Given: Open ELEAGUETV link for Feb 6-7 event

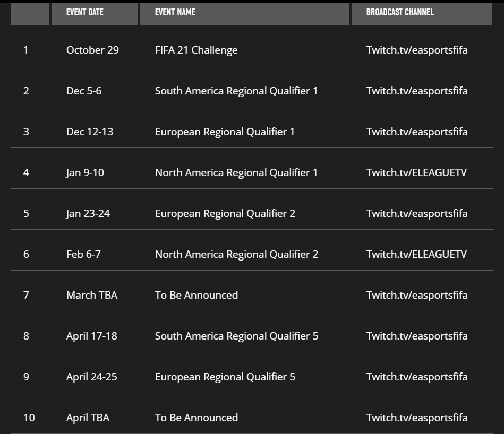Looking at the screenshot, I should point(416,254).
